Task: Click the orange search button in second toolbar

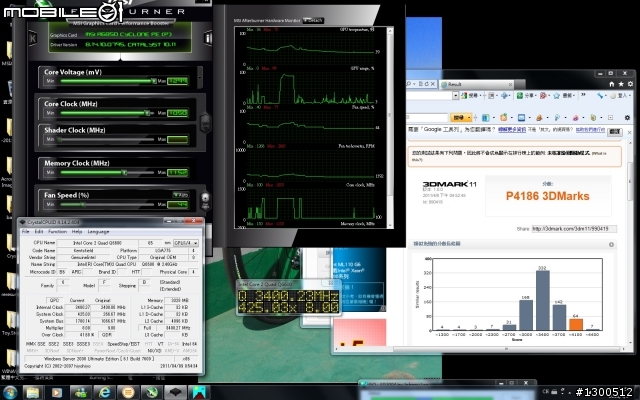Action: [461, 118]
